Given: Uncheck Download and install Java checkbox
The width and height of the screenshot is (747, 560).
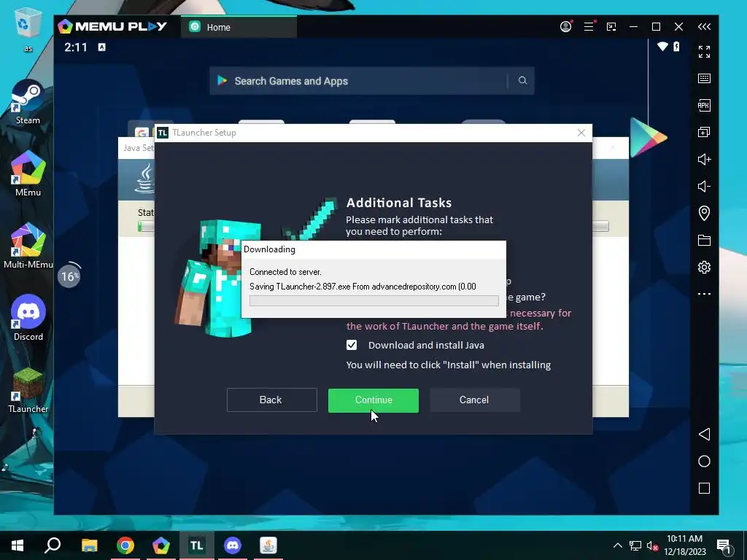Looking at the screenshot, I should [352, 345].
